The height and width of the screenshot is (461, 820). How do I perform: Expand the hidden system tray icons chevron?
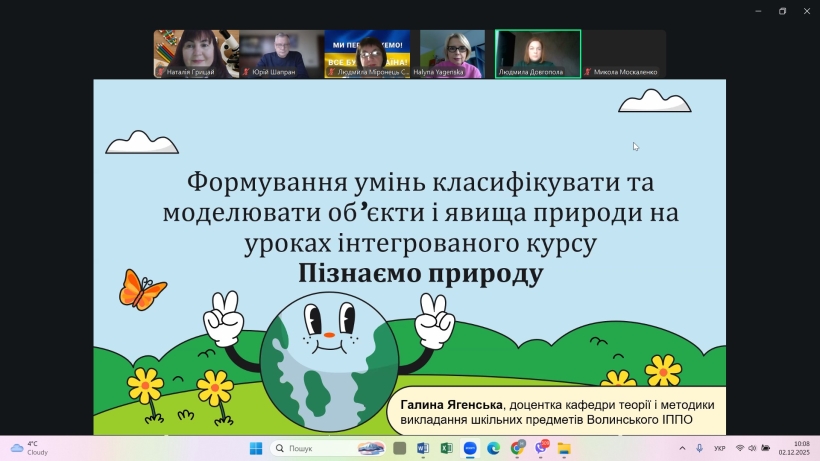[682, 448]
